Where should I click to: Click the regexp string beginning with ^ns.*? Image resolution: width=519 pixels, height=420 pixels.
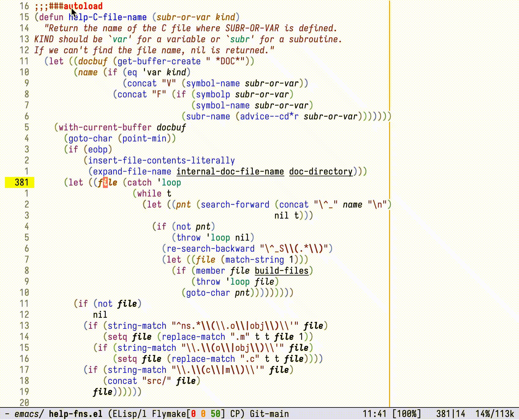coord(235,326)
